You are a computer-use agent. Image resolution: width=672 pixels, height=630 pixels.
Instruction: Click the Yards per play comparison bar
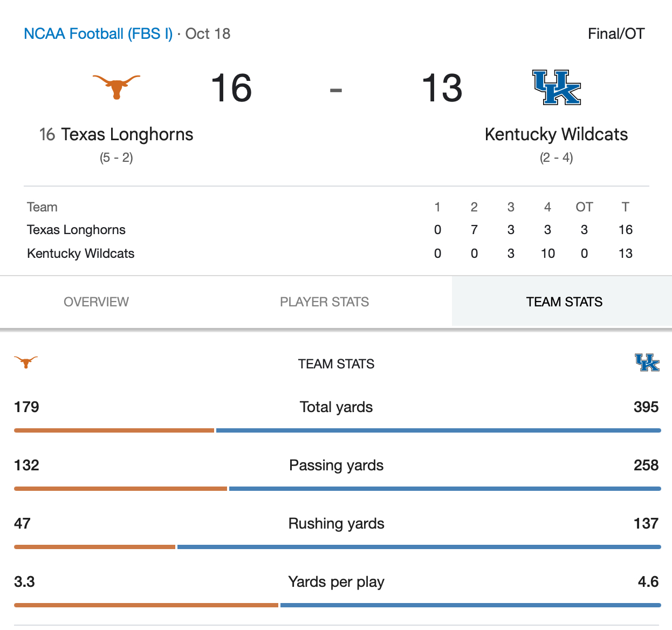tap(337, 605)
